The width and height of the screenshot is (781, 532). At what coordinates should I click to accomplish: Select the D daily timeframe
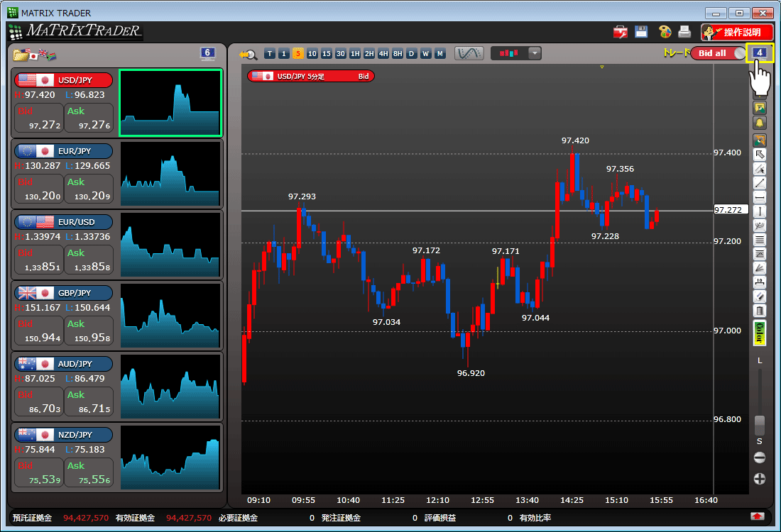411,54
